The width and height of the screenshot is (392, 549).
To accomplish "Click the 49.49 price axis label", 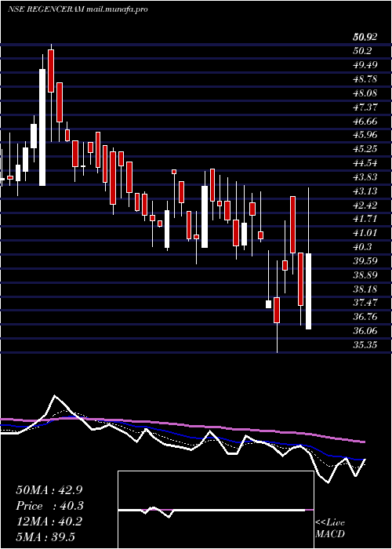I will tap(365, 65).
